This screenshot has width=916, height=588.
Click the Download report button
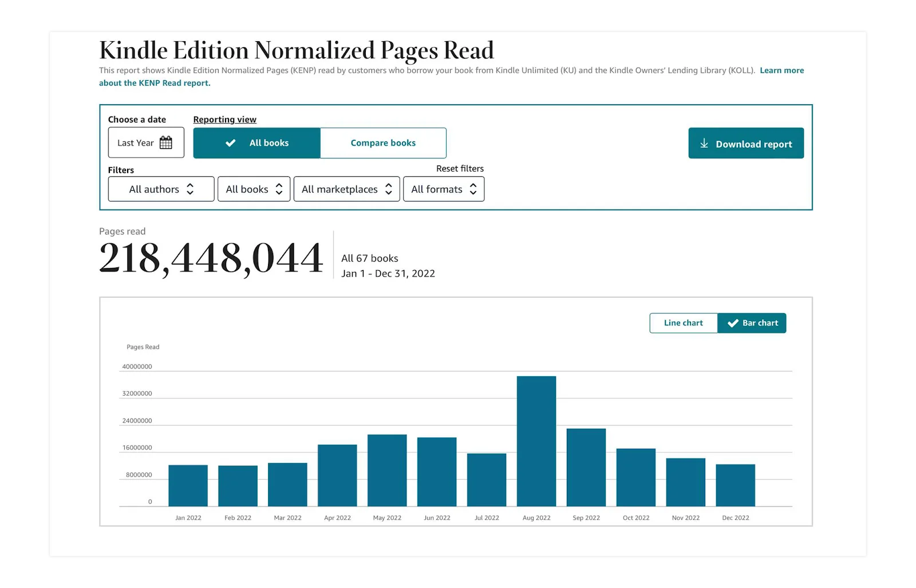[746, 143]
